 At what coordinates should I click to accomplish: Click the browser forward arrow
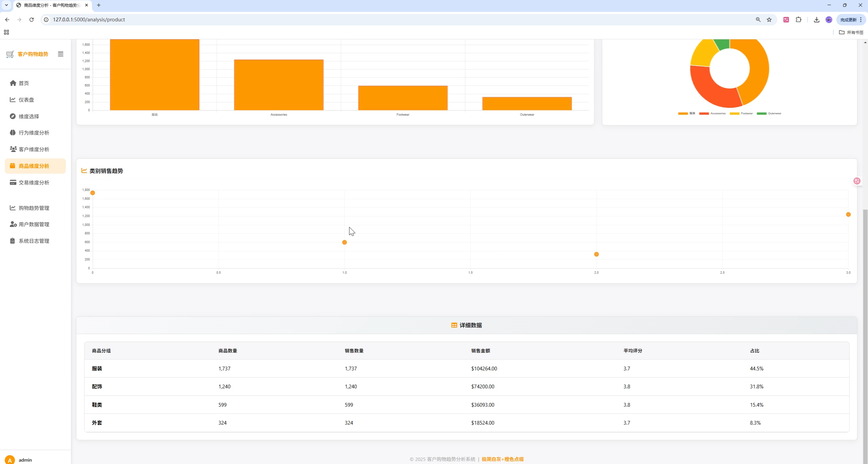(19, 20)
